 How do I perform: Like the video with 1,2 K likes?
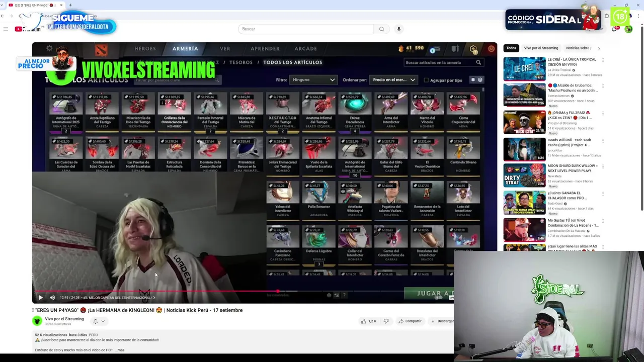click(x=369, y=321)
